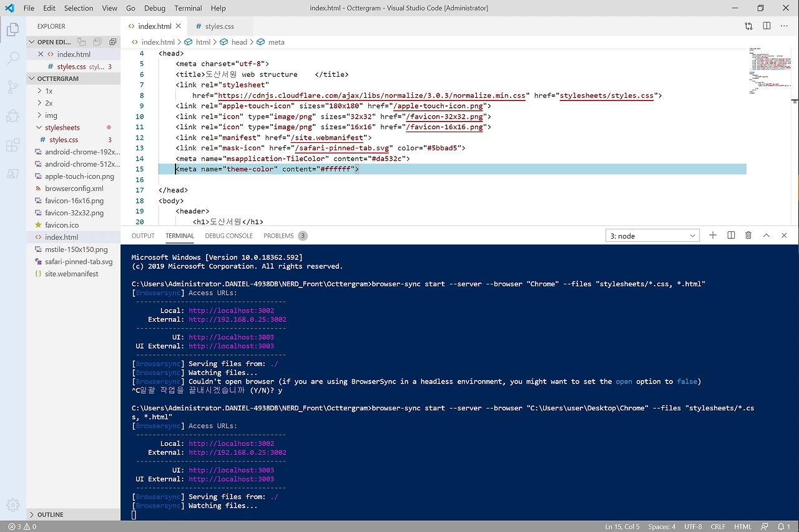The image size is (799, 532).
Task: Open favicon.ico in the explorer
Action: [73, 225]
